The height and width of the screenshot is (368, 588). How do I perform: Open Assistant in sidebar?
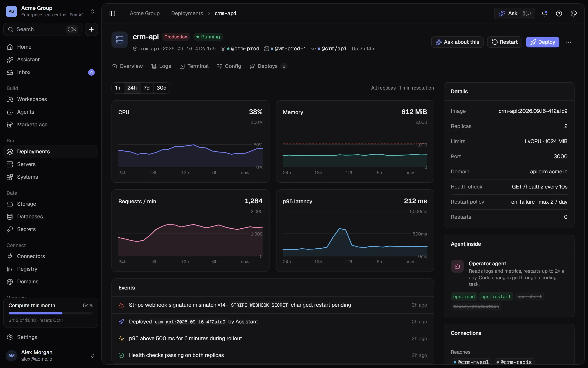click(51, 60)
